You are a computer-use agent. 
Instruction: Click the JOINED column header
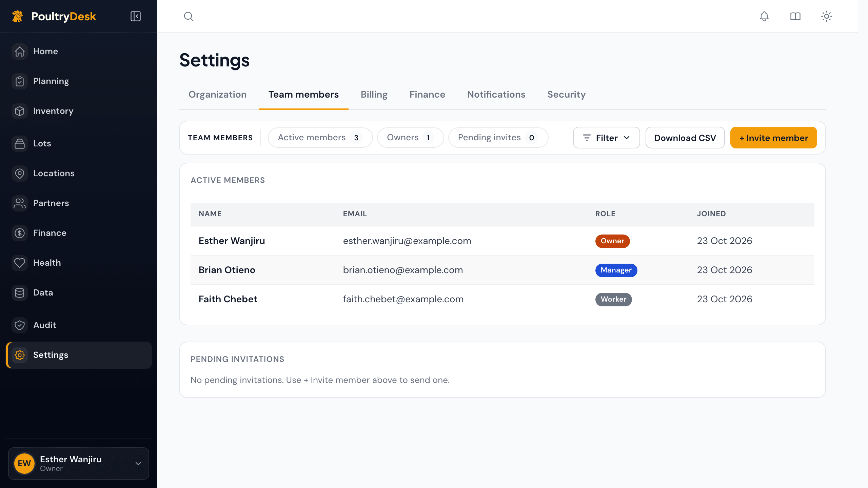[711, 214]
